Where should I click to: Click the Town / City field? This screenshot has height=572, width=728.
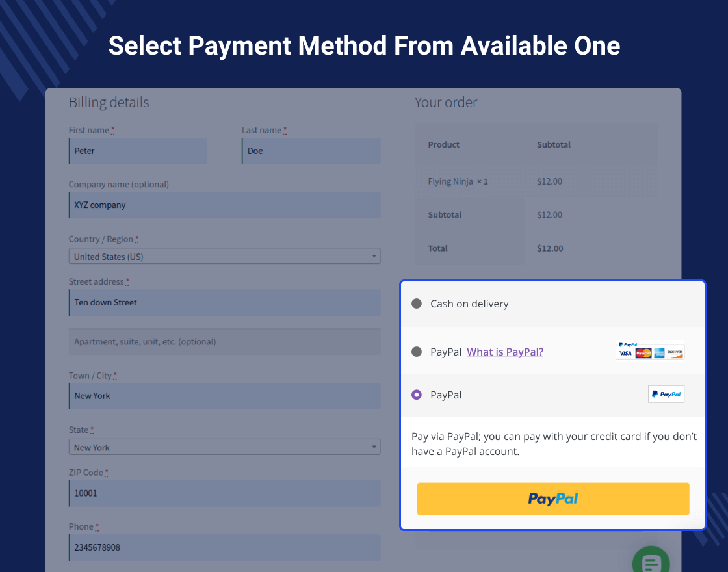[224, 396]
